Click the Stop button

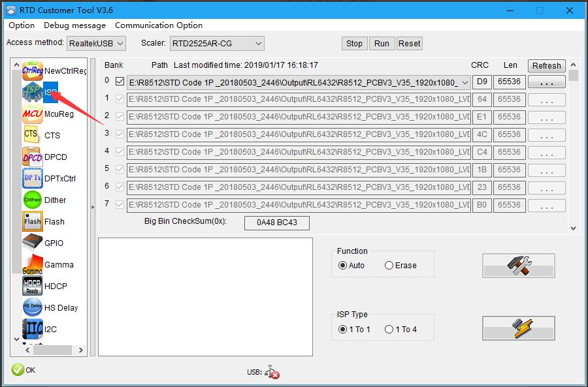(354, 44)
